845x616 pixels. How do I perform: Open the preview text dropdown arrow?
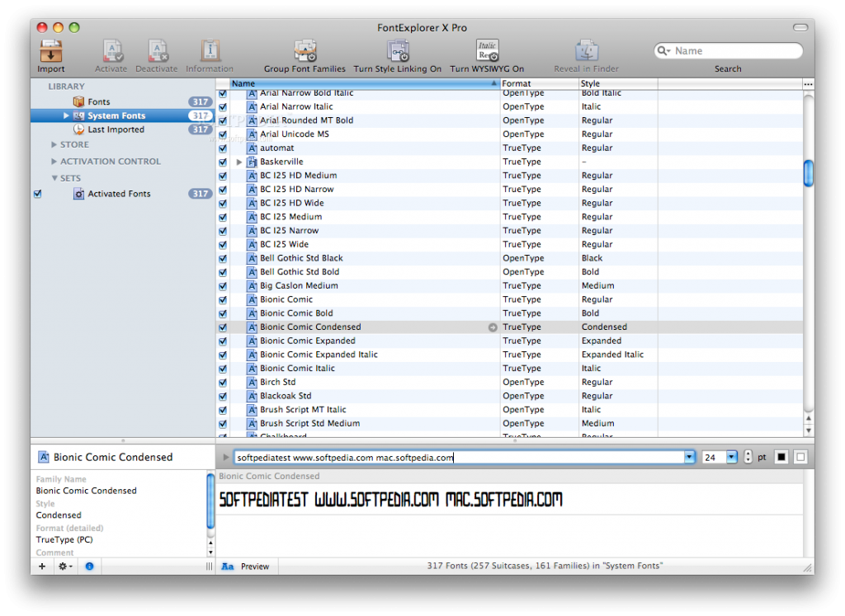pos(689,457)
